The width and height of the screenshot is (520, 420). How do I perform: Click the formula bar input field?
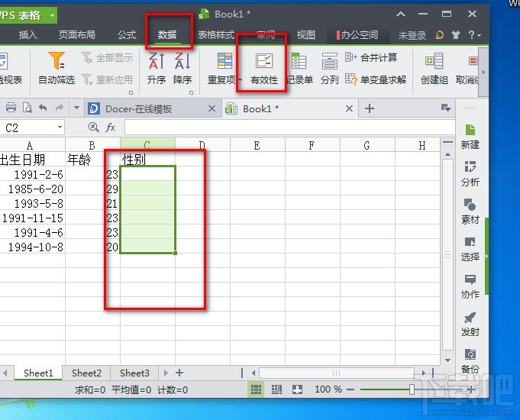pyautogui.click(x=289, y=127)
